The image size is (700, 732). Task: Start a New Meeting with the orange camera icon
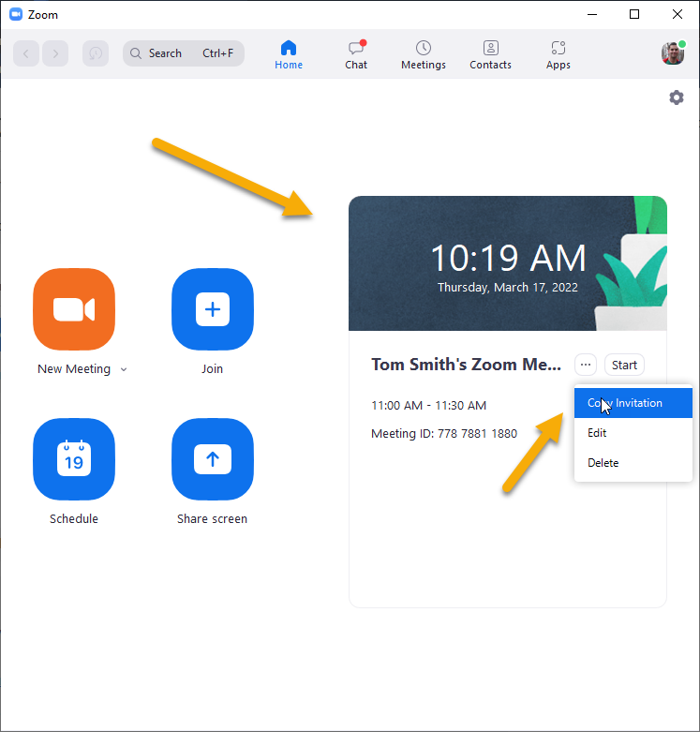(74, 309)
